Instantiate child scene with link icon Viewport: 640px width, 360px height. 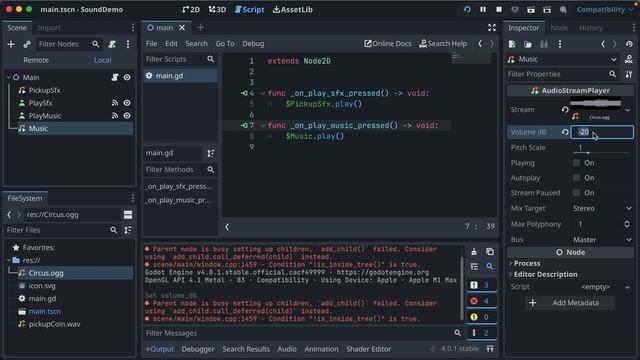coord(27,44)
